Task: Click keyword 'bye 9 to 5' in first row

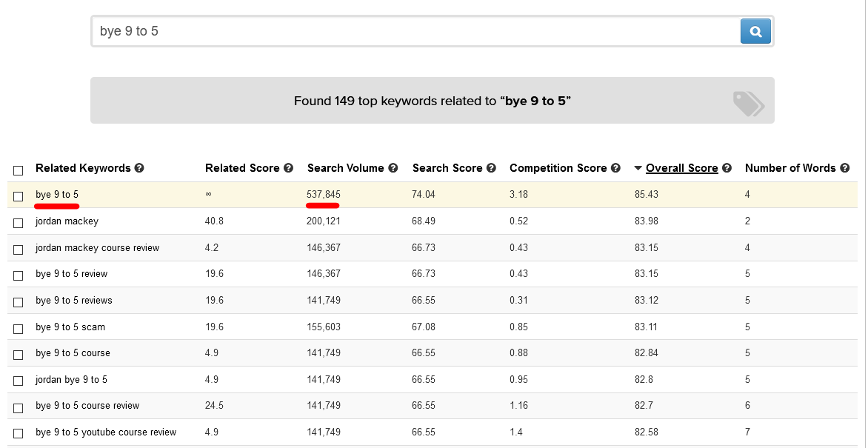Action: tap(57, 194)
